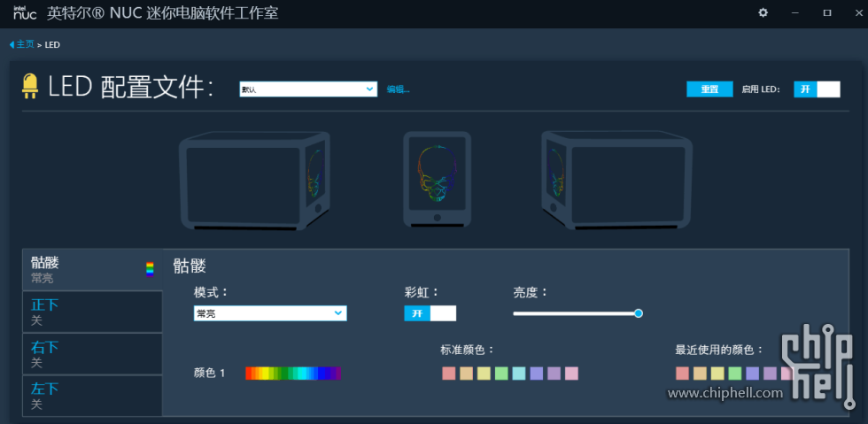Open the LED 配置文件 profile dropdown
The width and height of the screenshot is (868, 424).
(308, 89)
